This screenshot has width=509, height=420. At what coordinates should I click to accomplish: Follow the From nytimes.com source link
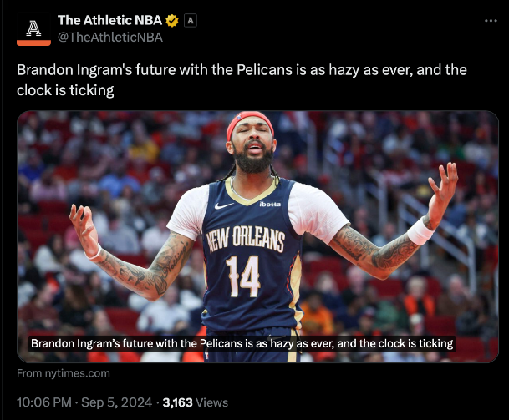[64, 373]
